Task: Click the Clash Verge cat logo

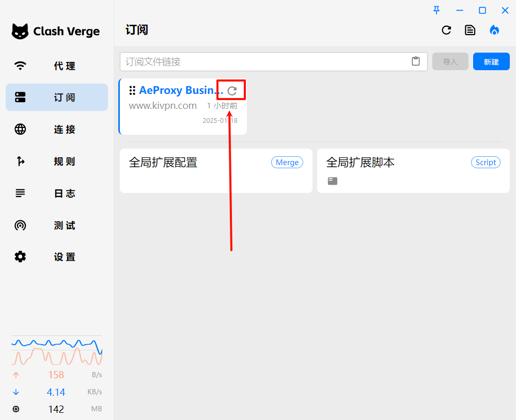Action: [x=20, y=31]
